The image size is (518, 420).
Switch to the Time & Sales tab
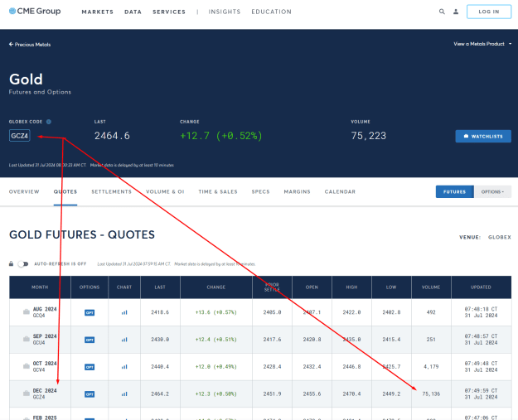(x=218, y=192)
